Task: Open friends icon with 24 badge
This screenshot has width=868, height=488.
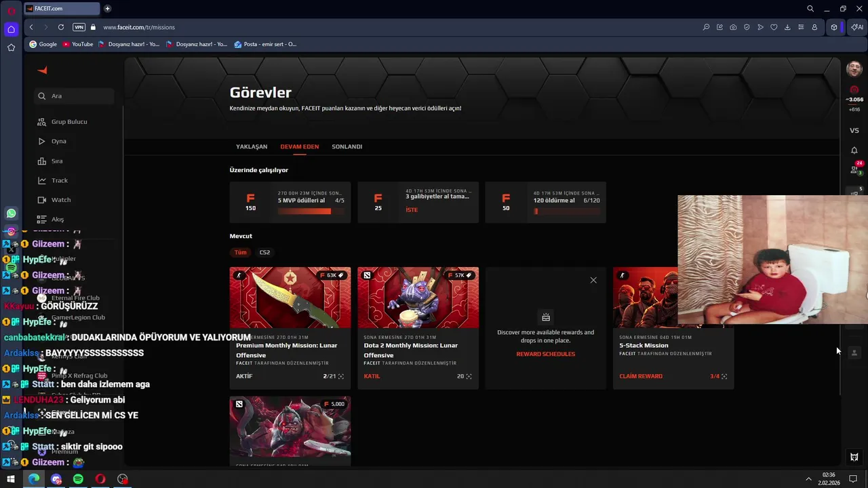Action: click(855, 169)
